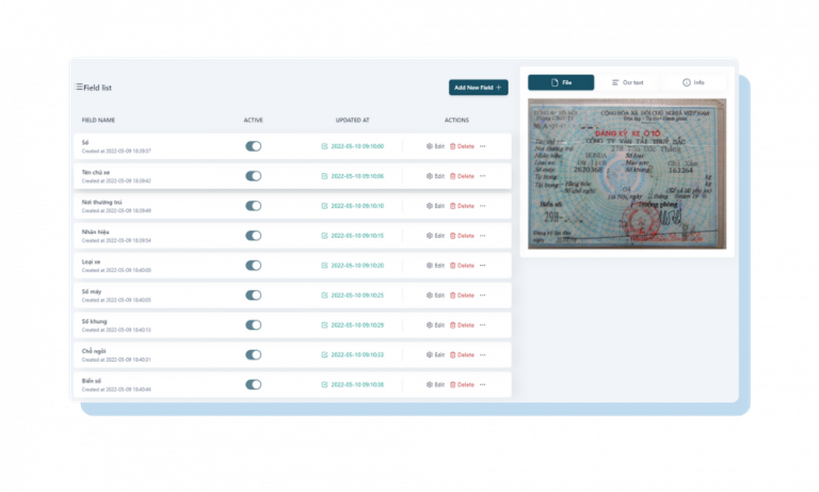Toggle active switch for Chỗ ngồi
The width and height of the screenshot is (819, 492).
coord(253,355)
